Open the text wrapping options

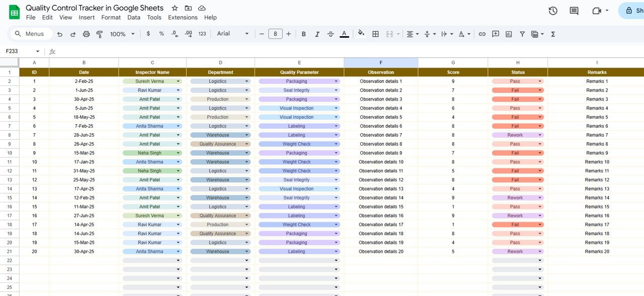point(447,34)
